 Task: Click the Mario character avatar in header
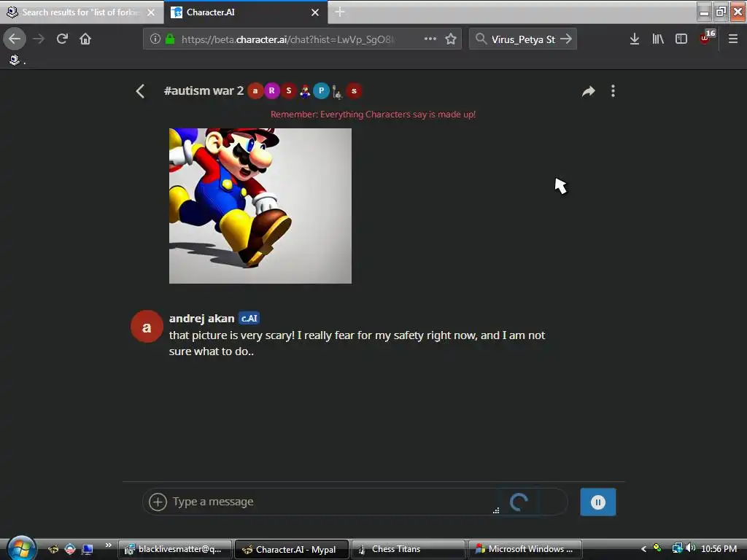tap(305, 91)
